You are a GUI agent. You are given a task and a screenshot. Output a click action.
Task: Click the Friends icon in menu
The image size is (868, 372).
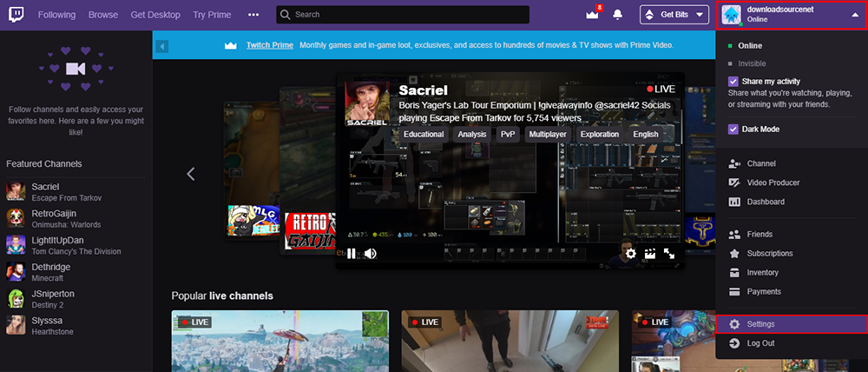tap(734, 234)
